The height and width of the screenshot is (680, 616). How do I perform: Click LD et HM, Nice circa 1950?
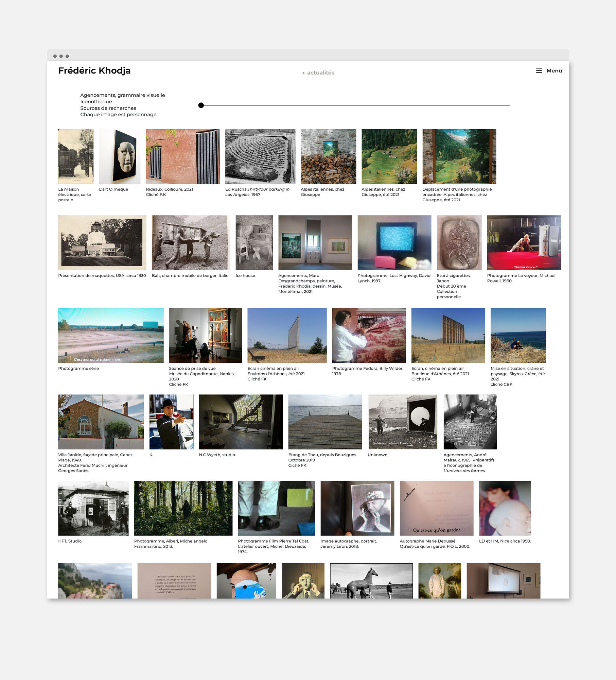(505, 508)
